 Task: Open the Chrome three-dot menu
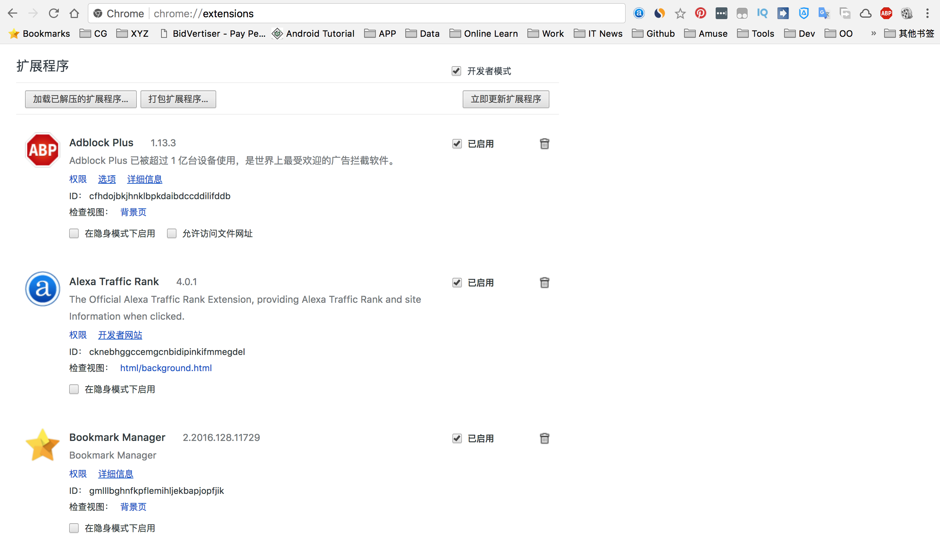927,14
